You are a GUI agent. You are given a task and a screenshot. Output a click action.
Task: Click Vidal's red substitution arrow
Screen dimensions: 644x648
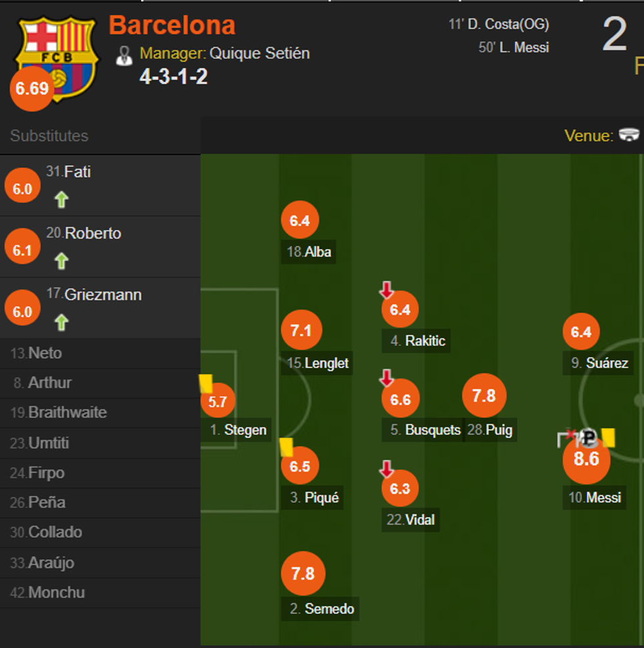(x=386, y=469)
